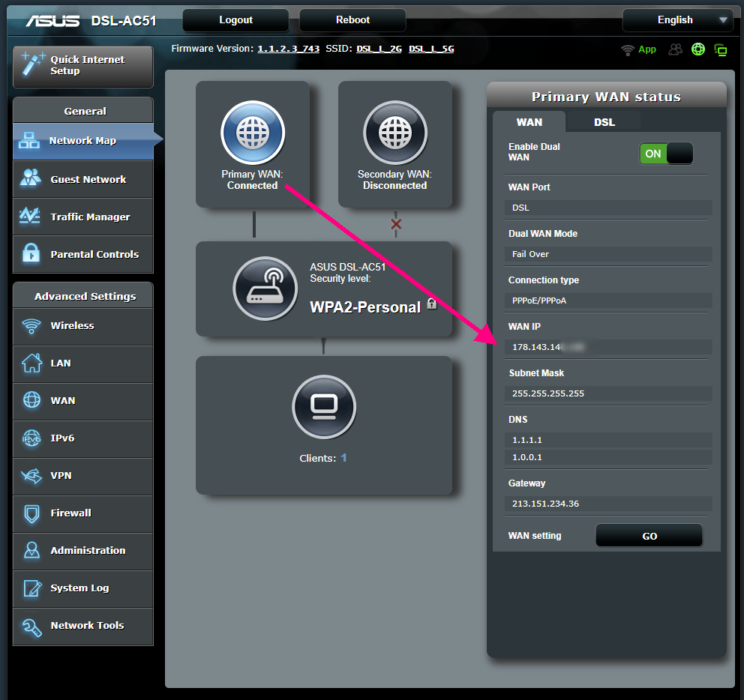Toggle the Enable Dual WAN switch

point(666,154)
